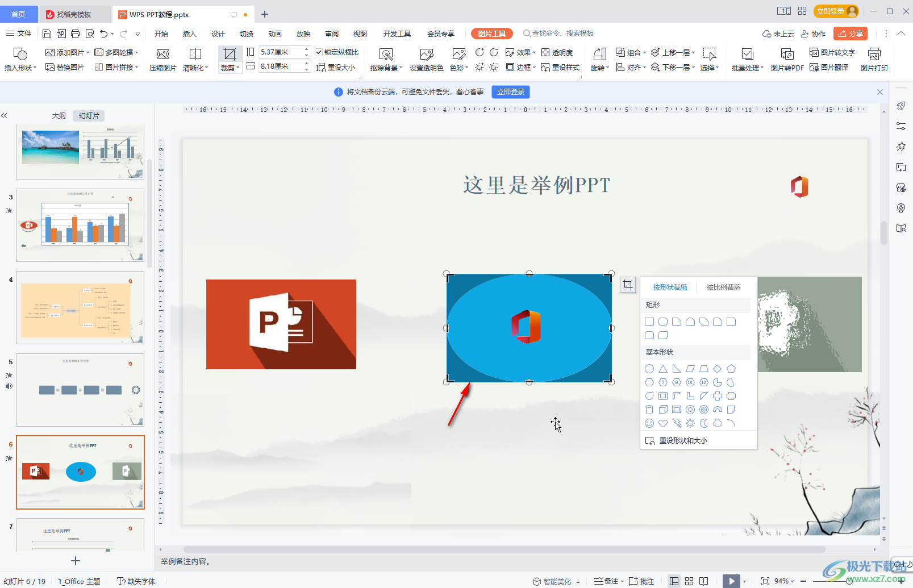The height and width of the screenshot is (588, 913).
Task: Click the rotate contrast increase icon
Action: [480, 52]
